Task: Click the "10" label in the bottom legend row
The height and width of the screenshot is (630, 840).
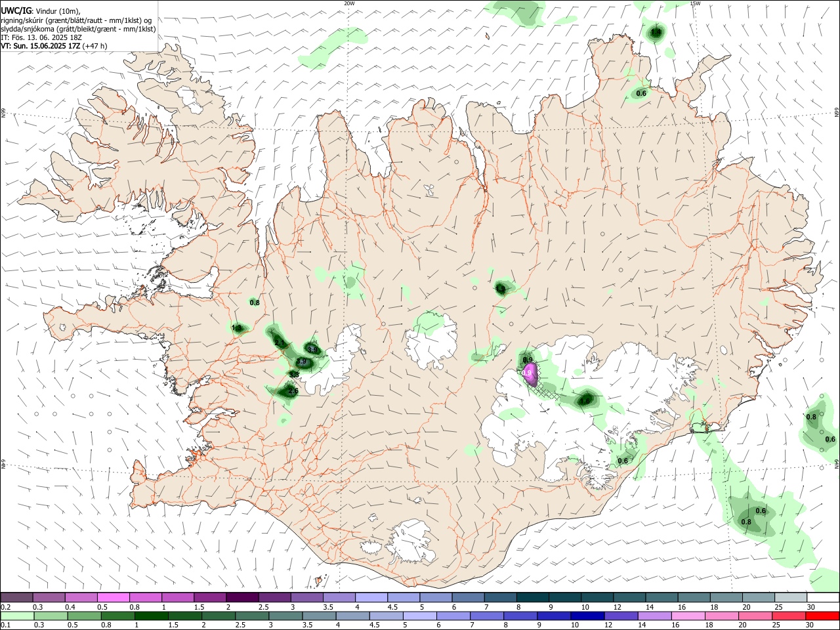Action: (x=575, y=625)
